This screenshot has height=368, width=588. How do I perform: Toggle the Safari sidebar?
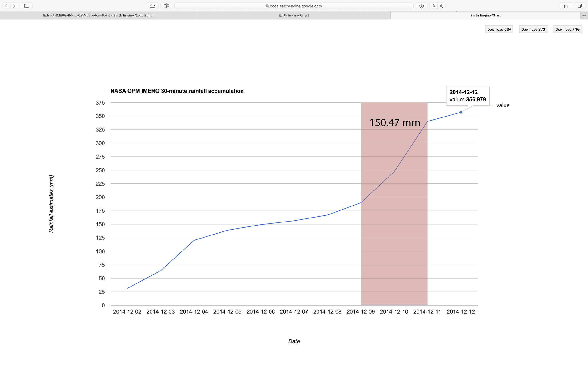(27, 6)
